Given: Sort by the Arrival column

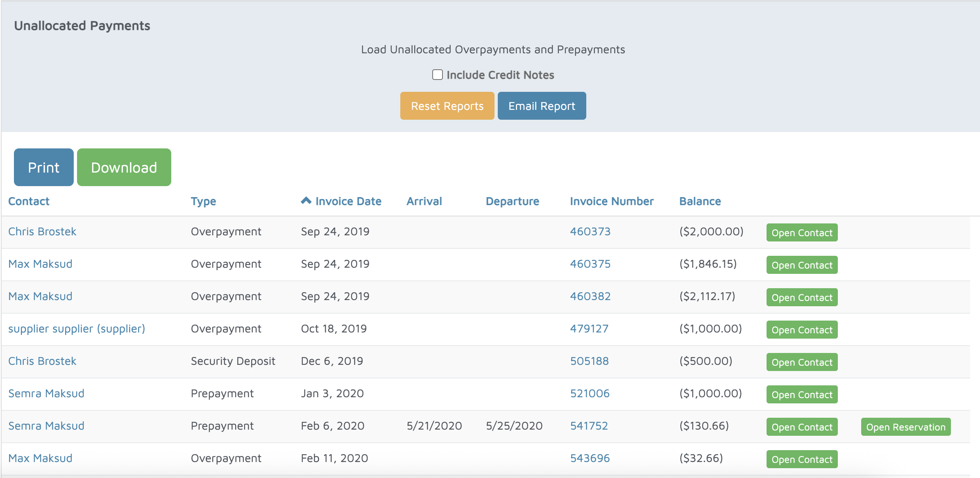Looking at the screenshot, I should click(424, 201).
